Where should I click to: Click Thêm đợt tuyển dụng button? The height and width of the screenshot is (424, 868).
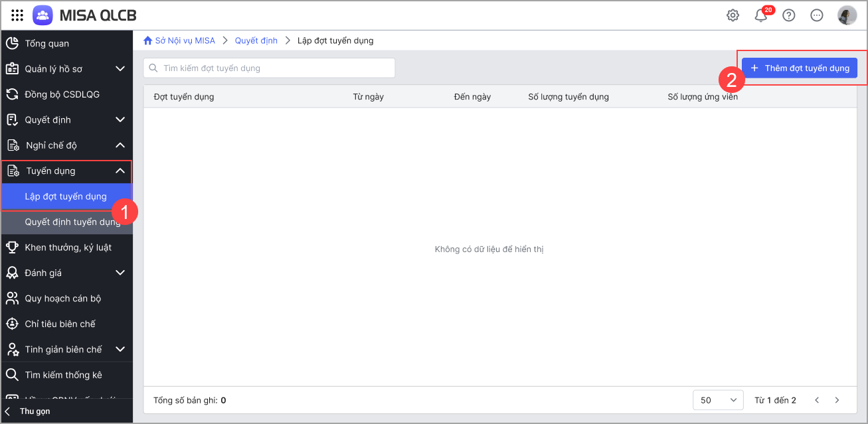click(x=800, y=68)
